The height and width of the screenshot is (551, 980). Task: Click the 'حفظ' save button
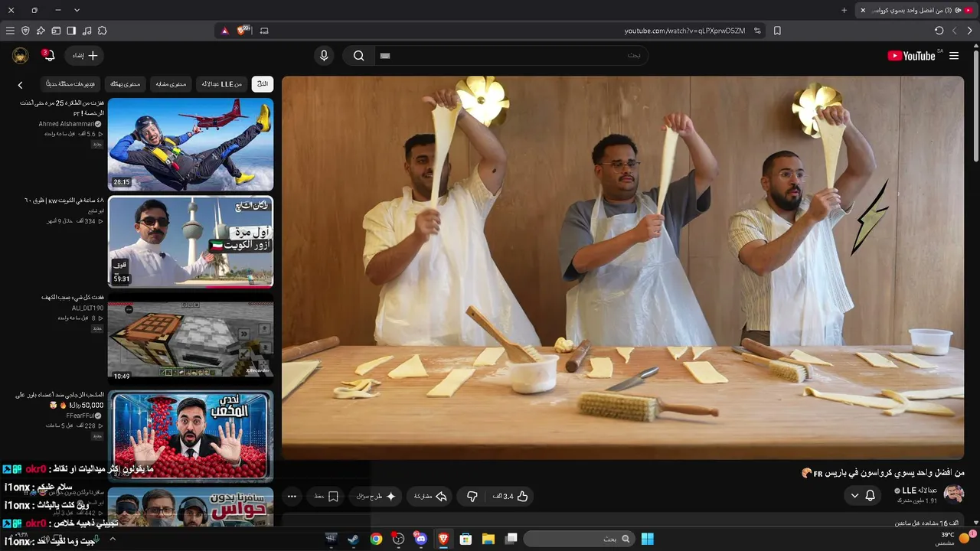coord(327,497)
